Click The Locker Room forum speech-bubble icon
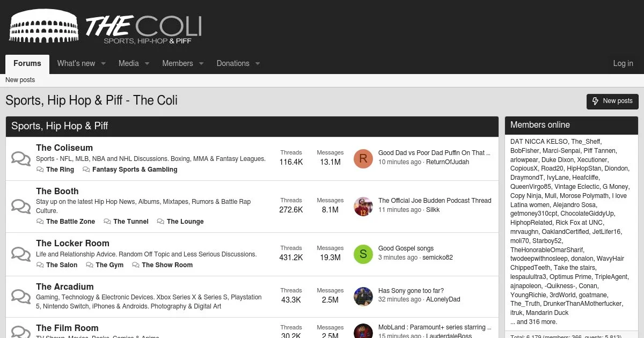 pyautogui.click(x=21, y=254)
